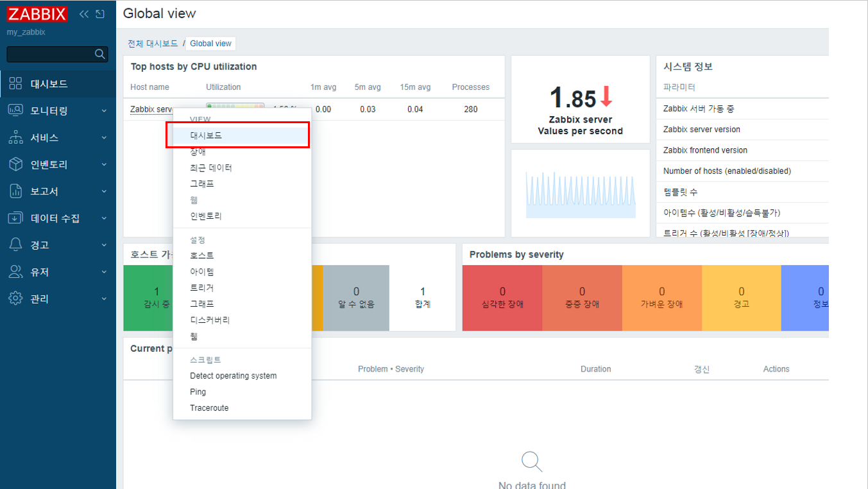
Task: Click the values per second graph
Action: click(x=581, y=194)
